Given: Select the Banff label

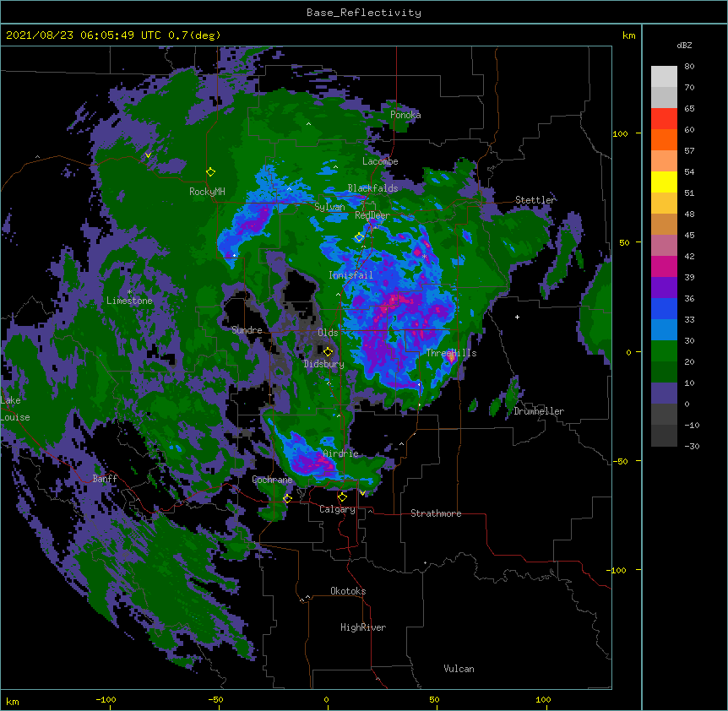Looking at the screenshot, I should tap(105, 479).
